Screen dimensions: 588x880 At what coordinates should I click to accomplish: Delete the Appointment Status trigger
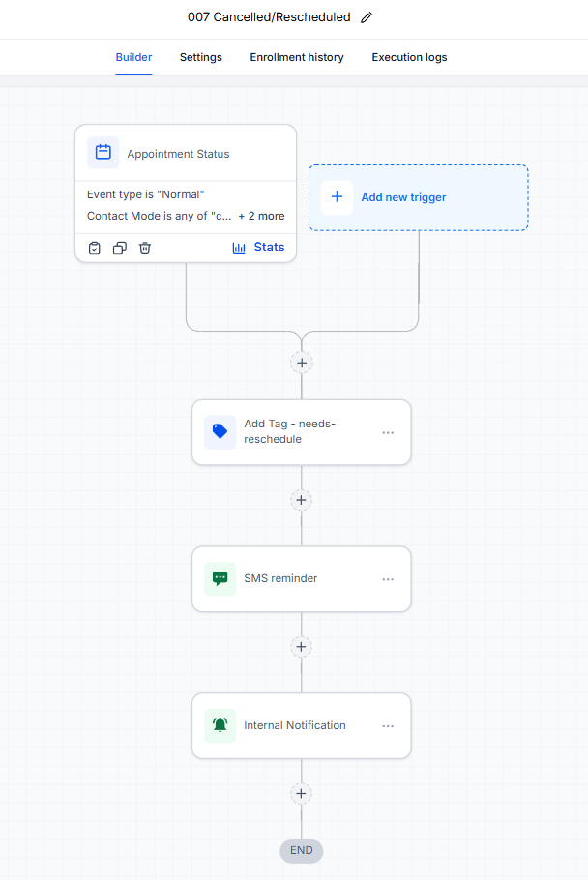click(x=145, y=249)
